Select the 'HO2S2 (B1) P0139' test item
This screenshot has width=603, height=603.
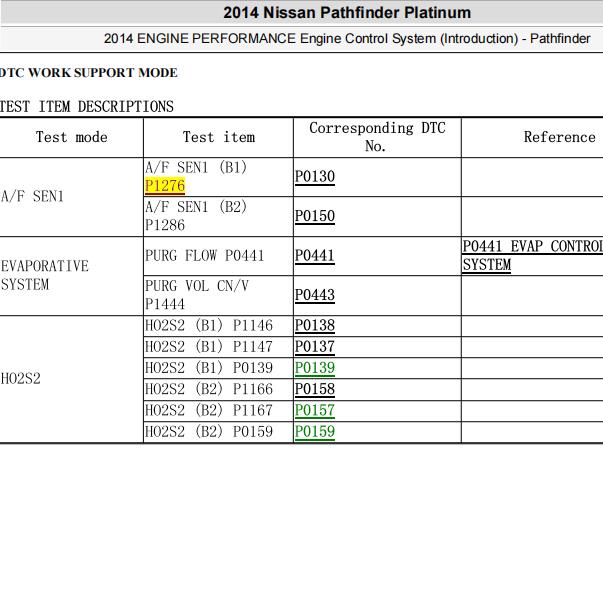click(x=209, y=368)
